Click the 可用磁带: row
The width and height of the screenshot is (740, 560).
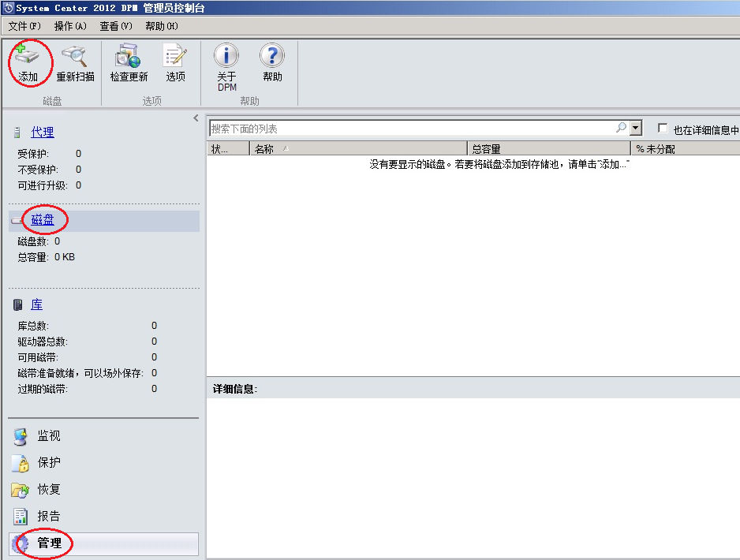pyautogui.click(x=88, y=357)
